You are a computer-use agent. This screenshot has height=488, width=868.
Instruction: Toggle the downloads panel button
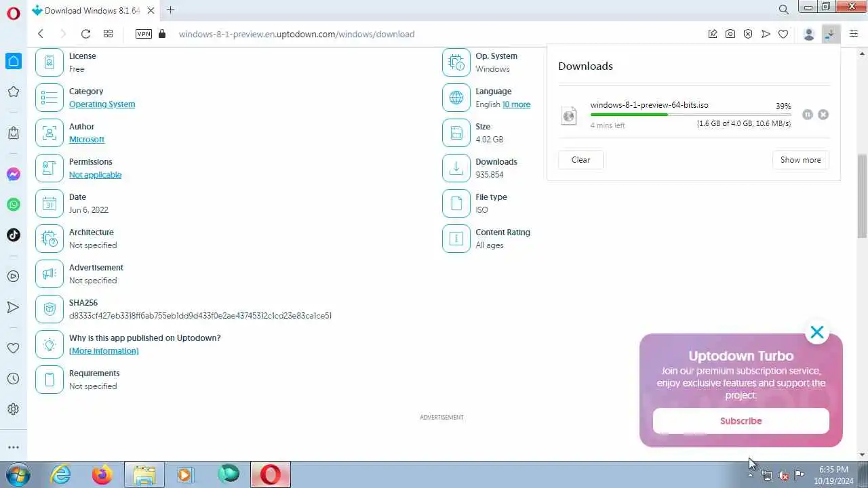830,34
